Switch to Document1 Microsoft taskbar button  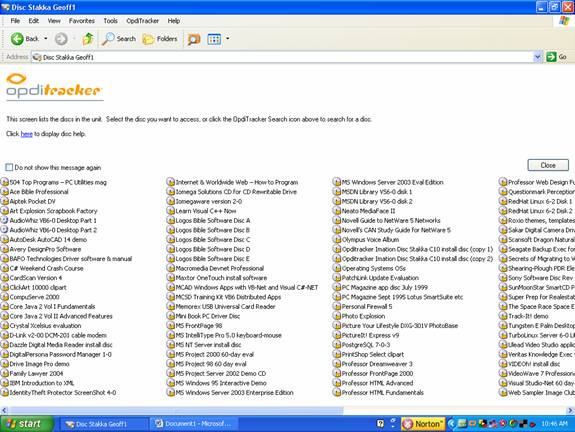(x=194, y=424)
